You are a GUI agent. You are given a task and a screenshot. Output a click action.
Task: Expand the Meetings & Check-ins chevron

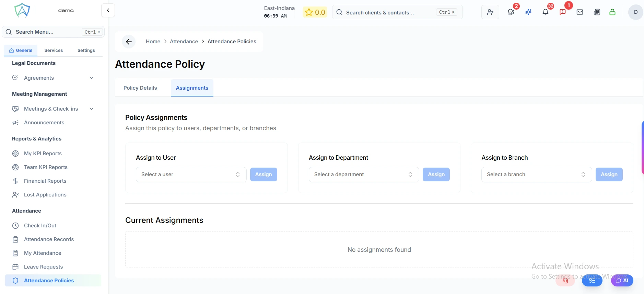pyautogui.click(x=92, y=109)
